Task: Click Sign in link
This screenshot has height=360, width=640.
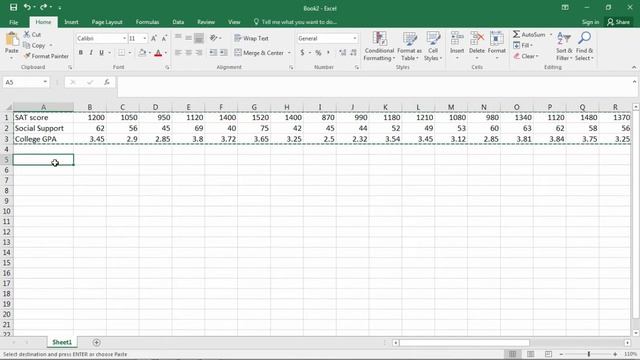Action: pyautogui.click(x=590, y=22)
